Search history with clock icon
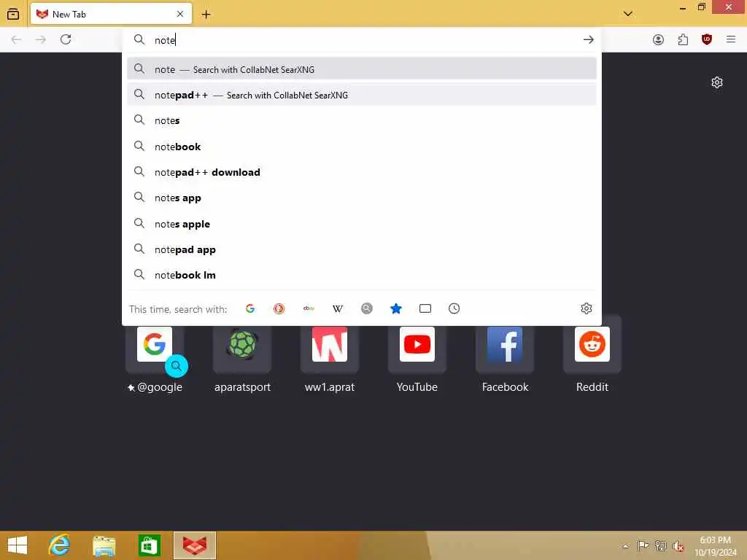Image resolution: width=747 pixels, height=560 pixels. pyautogui.click(x=454, y=308)
